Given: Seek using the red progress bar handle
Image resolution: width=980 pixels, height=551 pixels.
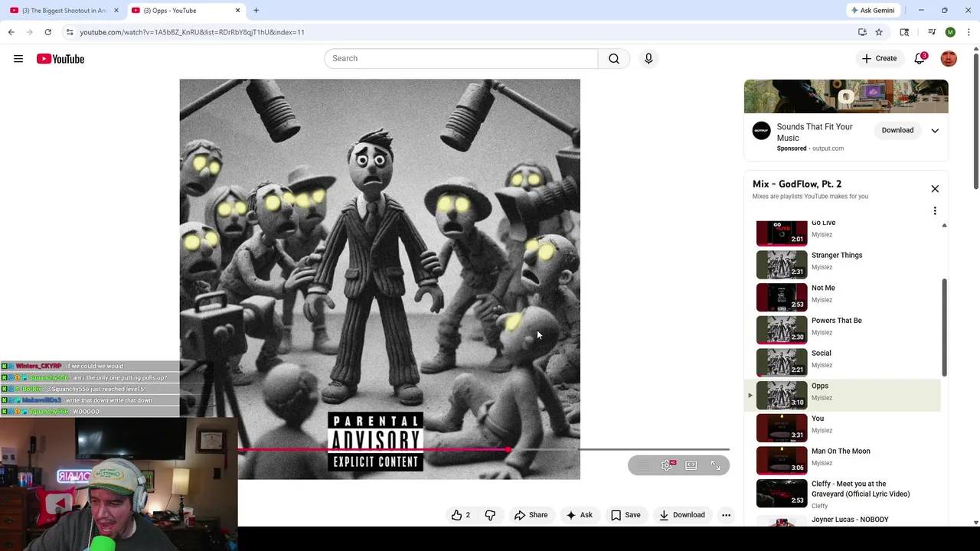Looking at the screenshot, I should tap(508, 450).
